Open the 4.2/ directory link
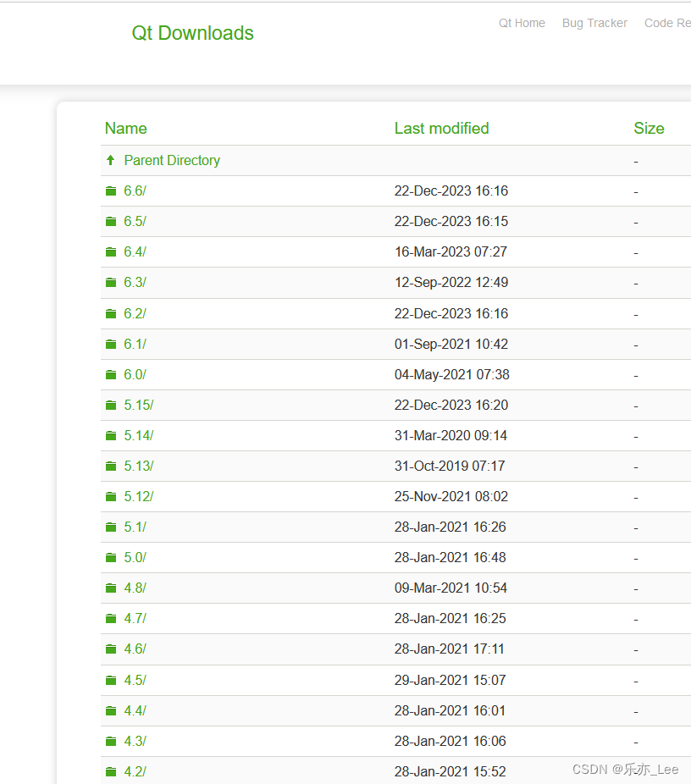 pyautogui.click(x=135, y=772)
